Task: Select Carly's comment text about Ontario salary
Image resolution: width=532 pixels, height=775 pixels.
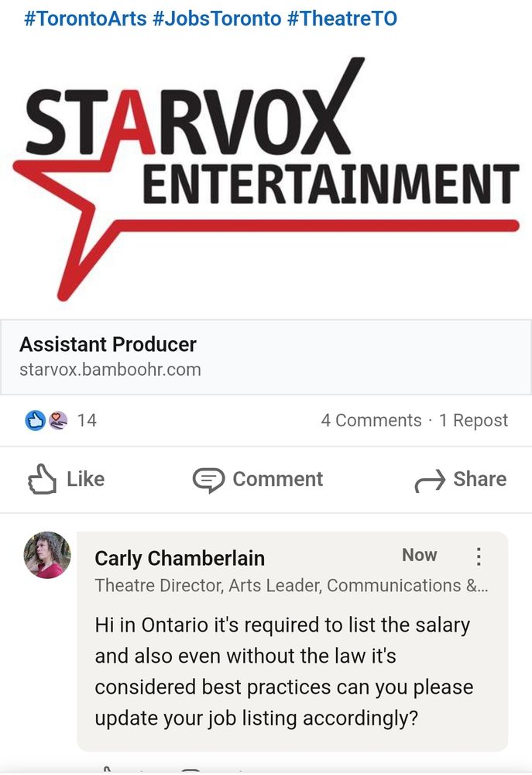Action: tap(284, 671)
